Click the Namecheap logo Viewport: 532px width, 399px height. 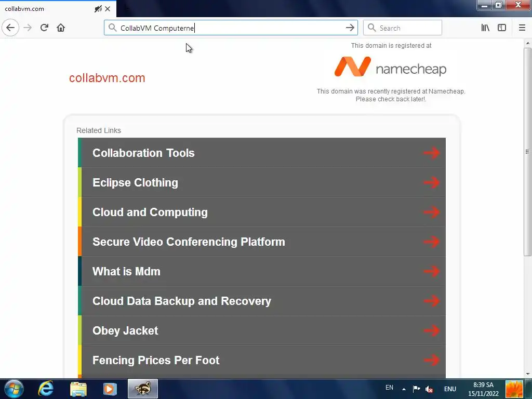point(391,67)
